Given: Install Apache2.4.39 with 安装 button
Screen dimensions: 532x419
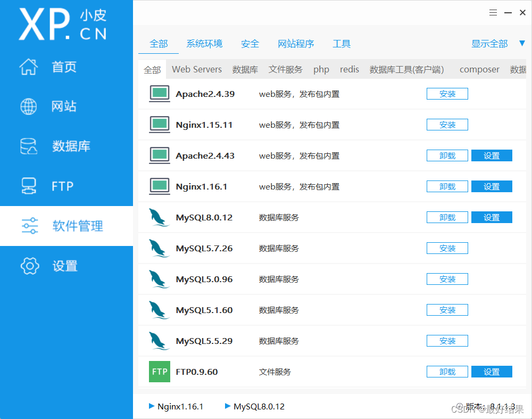Looking at the screenshot, I should click(447, 94).
